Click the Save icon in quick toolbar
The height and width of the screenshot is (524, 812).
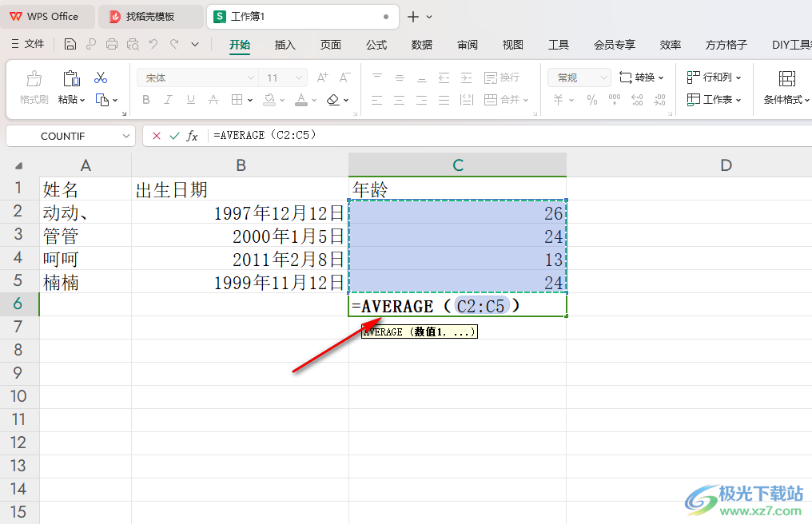pyautogui.click(x=70, y=45)
